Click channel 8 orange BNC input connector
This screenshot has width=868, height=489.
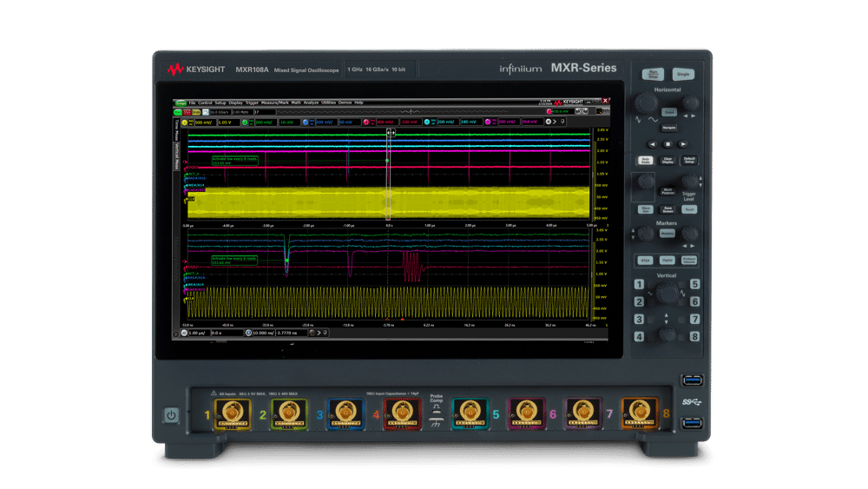coord(640,413)
